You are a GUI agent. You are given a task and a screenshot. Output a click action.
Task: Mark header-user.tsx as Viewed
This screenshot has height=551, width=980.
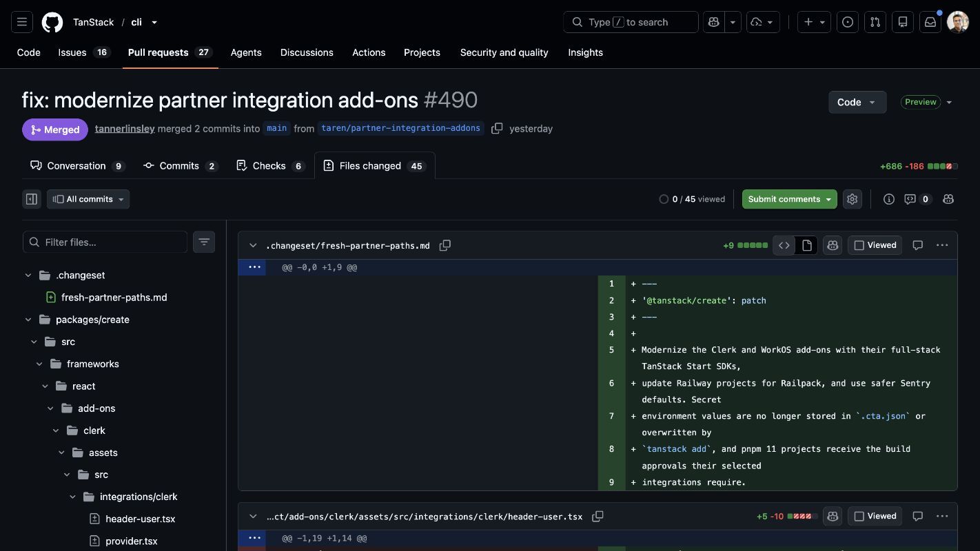(875, 516)
